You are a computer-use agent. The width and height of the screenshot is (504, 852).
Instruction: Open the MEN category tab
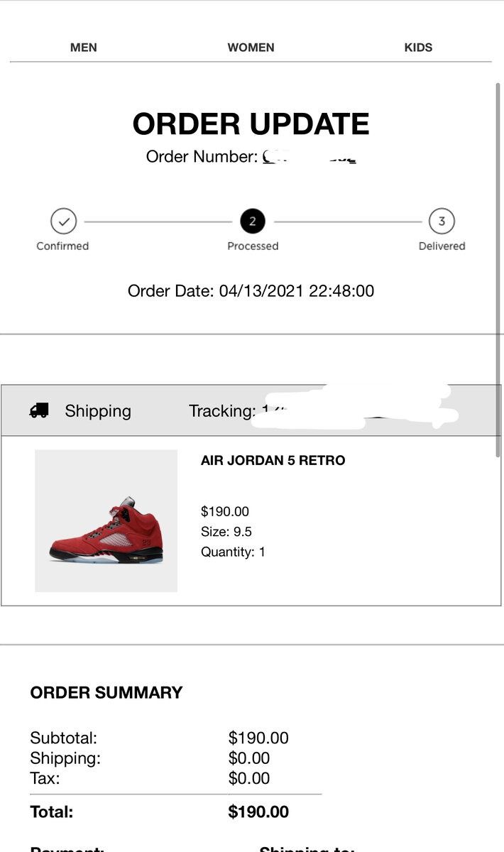click(x=84, y=48)
